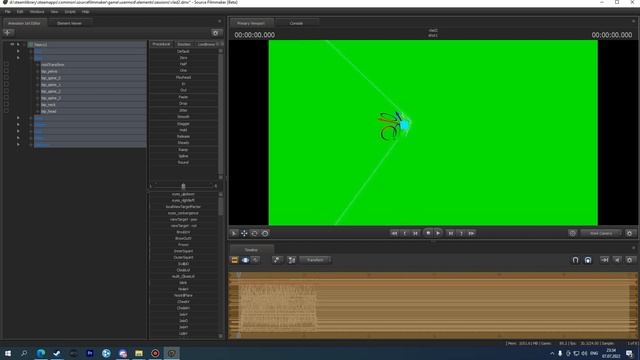
Task: Switch to Element Viewer tab
Action: tap(69, 23)
